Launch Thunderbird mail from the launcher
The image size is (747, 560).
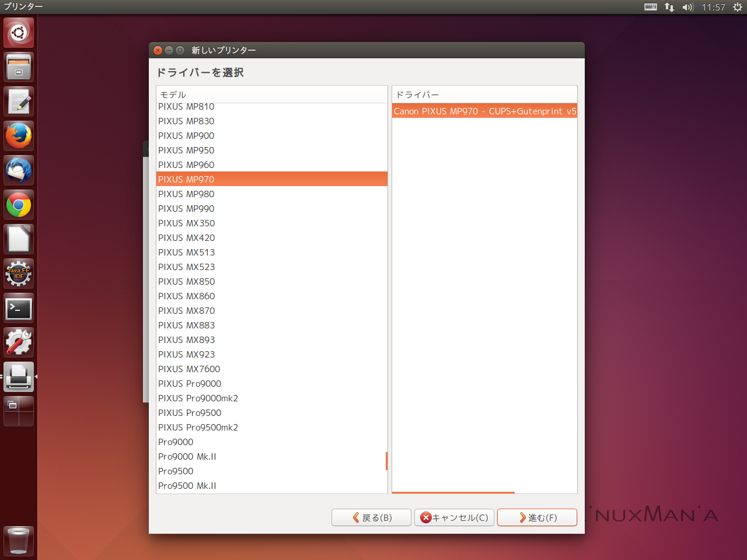pos(19,170)
